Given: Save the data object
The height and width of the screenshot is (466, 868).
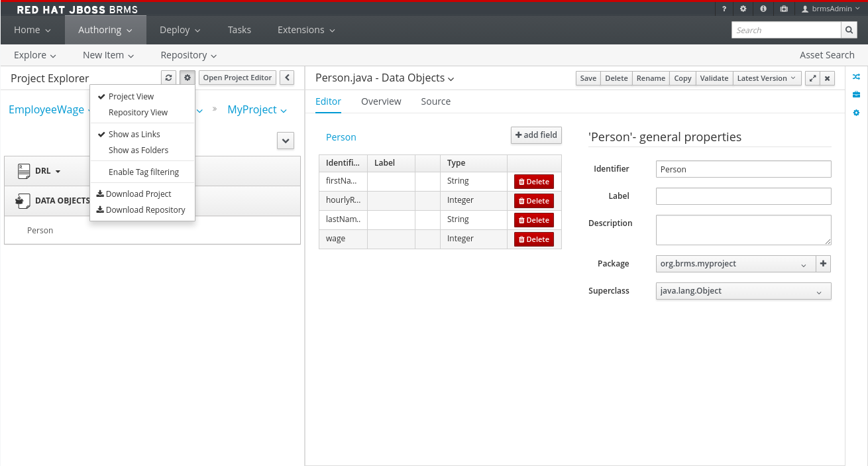Looking at the screenshot, I should pyautogui.click(x=588, y=78).
